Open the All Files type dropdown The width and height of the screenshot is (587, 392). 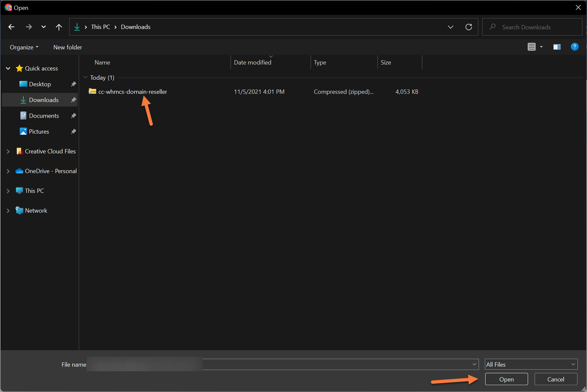pyautogui.click(x=531, y=364)
